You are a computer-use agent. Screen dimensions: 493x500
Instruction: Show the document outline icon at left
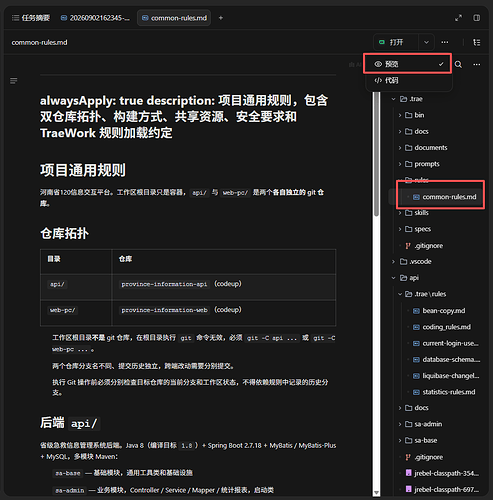(14, 81)
